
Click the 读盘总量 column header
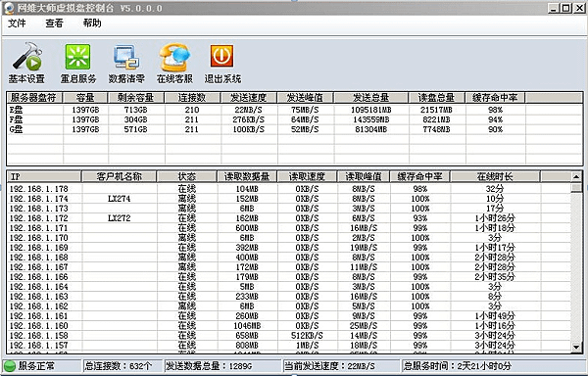coord(437,98)
